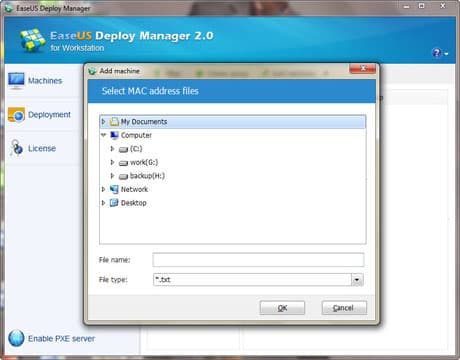Click the My Documents folder icon
Image resolution: width=460 pixels, height=360 pixels.
tap(114, 122)
